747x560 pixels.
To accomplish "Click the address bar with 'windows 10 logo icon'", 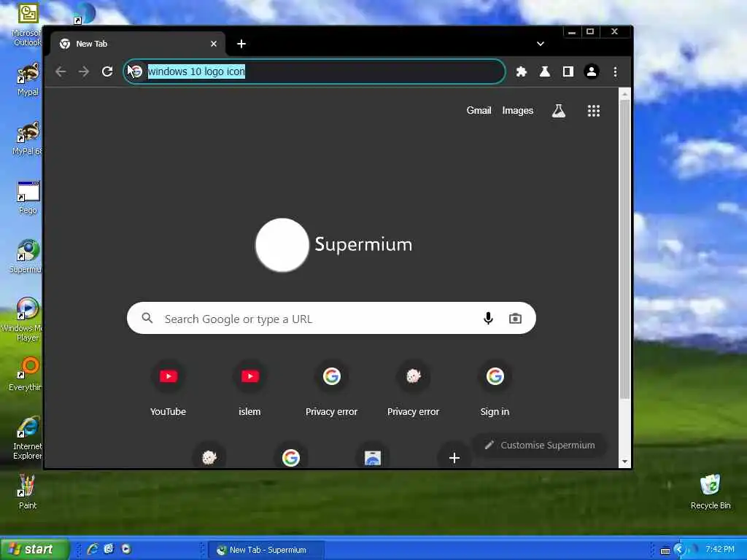I will click(314, 71).
